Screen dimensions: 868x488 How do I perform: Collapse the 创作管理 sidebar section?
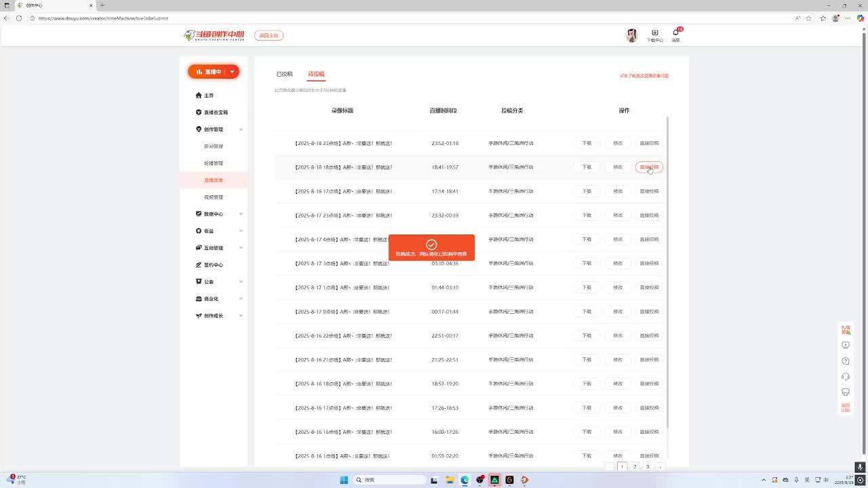coord(241,129)
